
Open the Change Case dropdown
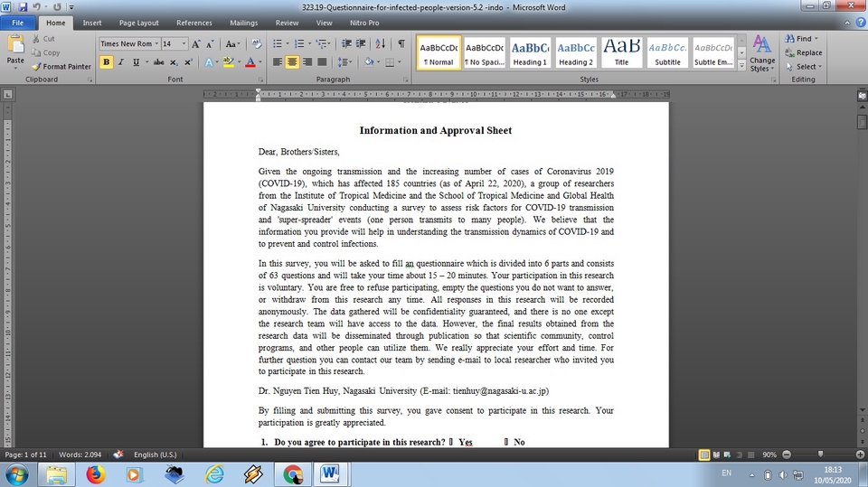231,43
